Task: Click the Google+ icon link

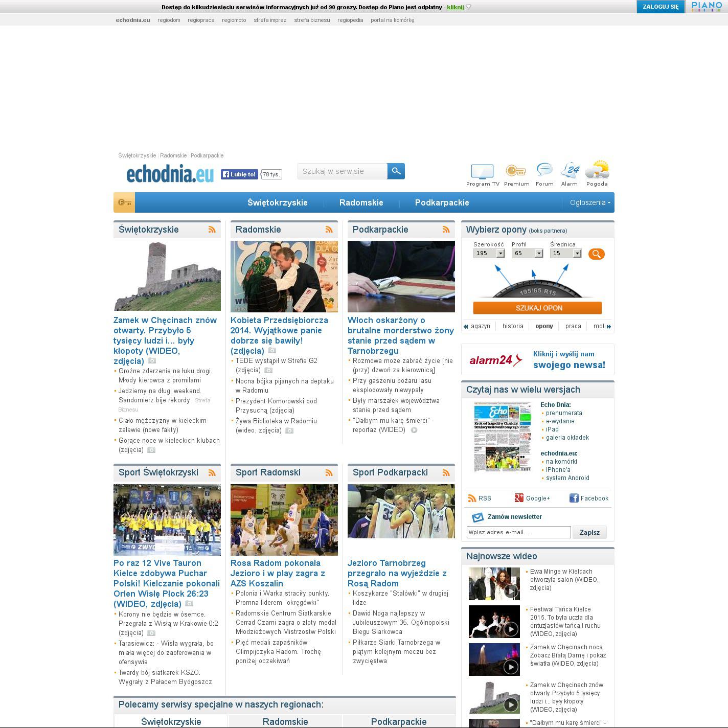Action: click(x=519, y=498)
